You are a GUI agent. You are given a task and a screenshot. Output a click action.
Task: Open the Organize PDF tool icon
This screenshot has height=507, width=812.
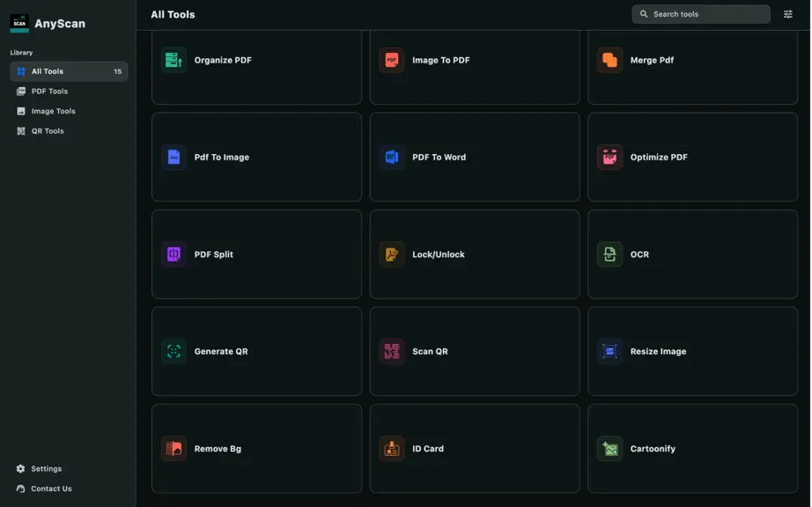click(x=173, y=60)
